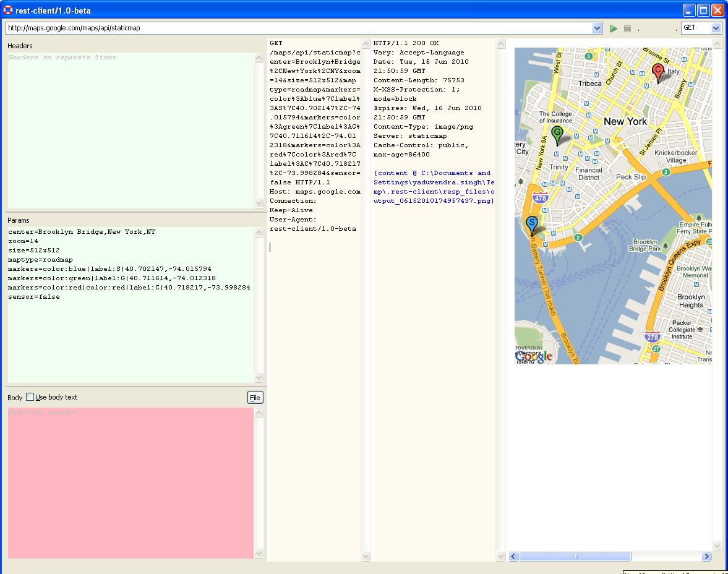Click inside the pink raw body area
Viewport: 728px width, 574px height.
pyautogui.click(x=131, y=483)
